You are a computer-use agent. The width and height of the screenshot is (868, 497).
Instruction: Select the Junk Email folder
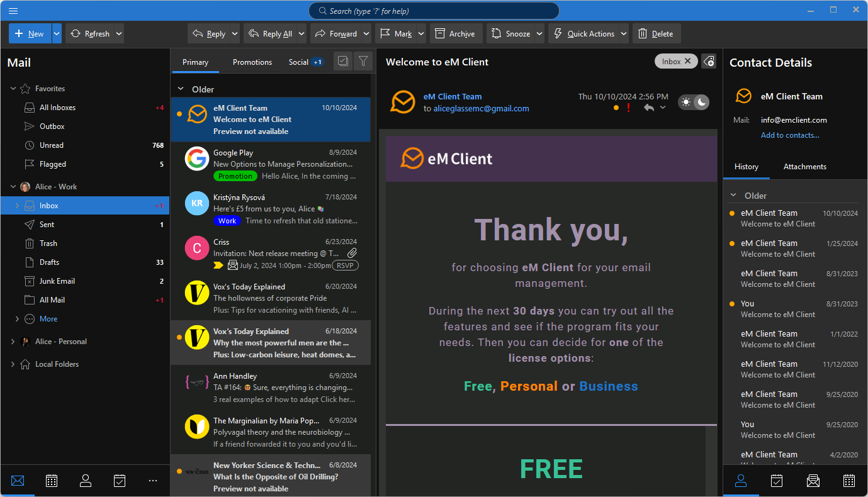[x=57, y=281]
